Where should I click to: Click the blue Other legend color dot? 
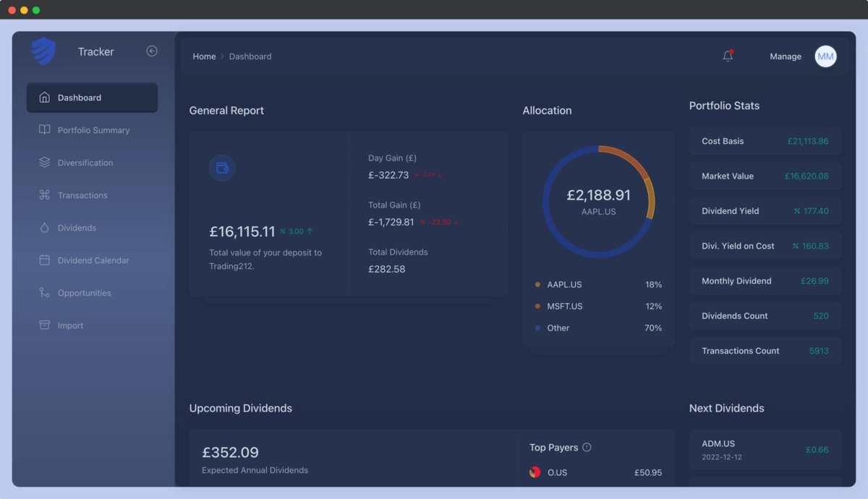point(537,328)
